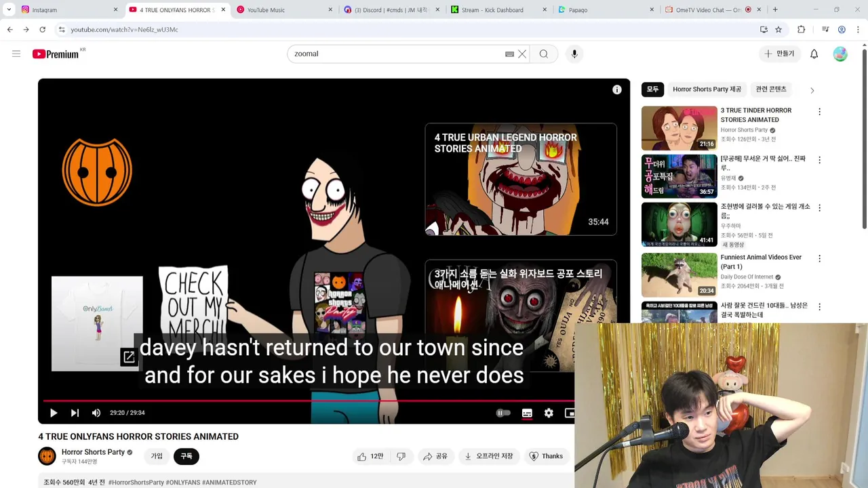Open options menu for 조현병에 걸려볼 수 있는 게임 video
The width and height of the screenshot is (868, 488).
coord(819,208)
